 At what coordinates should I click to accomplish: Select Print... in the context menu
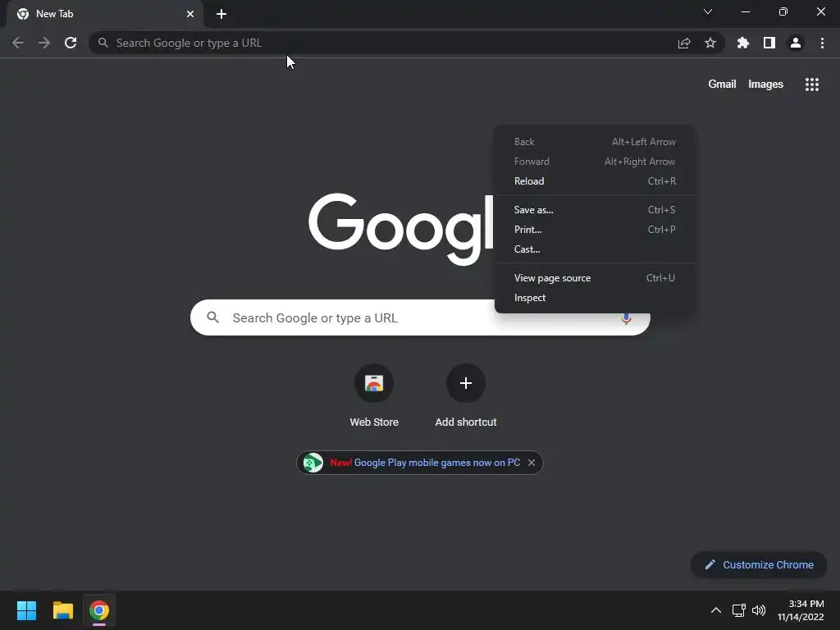tap(595, 230)
